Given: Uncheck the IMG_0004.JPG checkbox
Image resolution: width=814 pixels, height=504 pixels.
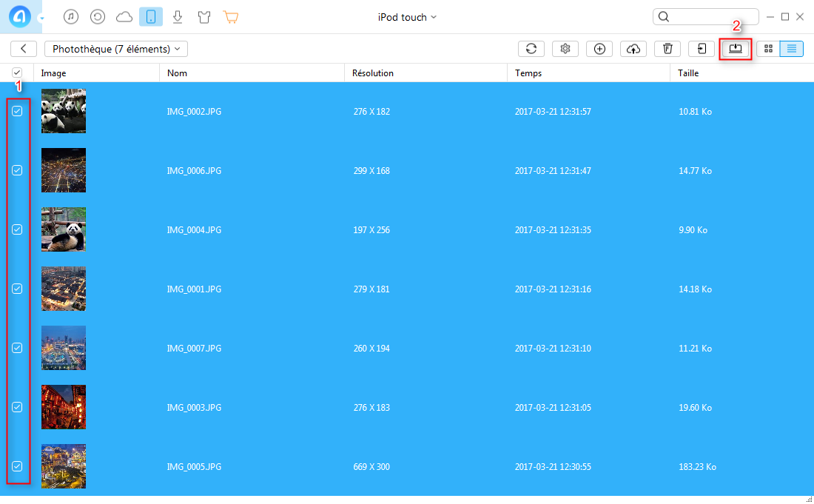Looking at the screenshot, I should pyautogui.click(x=17, y=229).
